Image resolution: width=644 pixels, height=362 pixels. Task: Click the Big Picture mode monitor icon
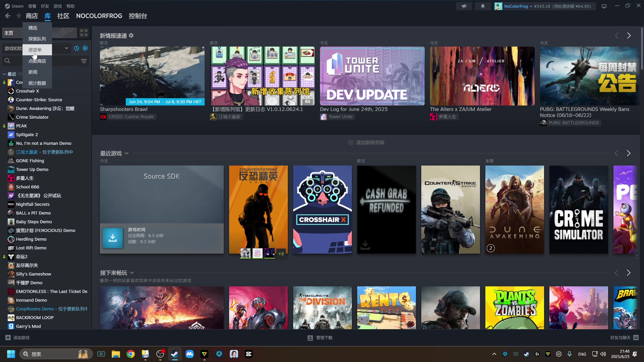(x=604, y=6)
